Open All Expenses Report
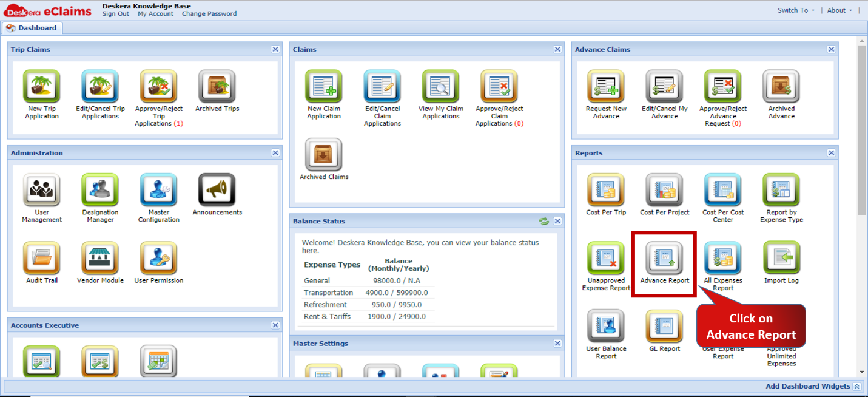The image size is (868, 397). point(722,258)
